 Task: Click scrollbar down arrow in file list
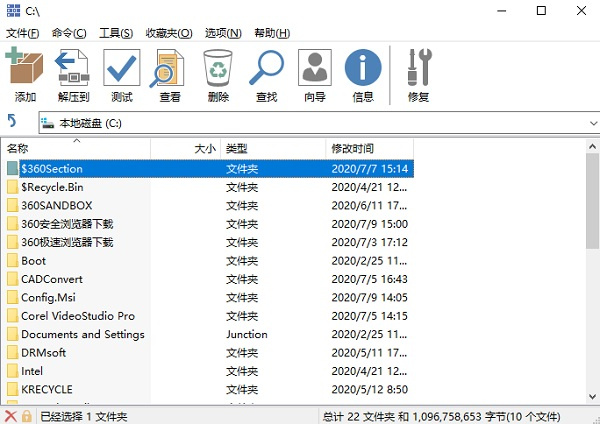(x=592, y=396)
